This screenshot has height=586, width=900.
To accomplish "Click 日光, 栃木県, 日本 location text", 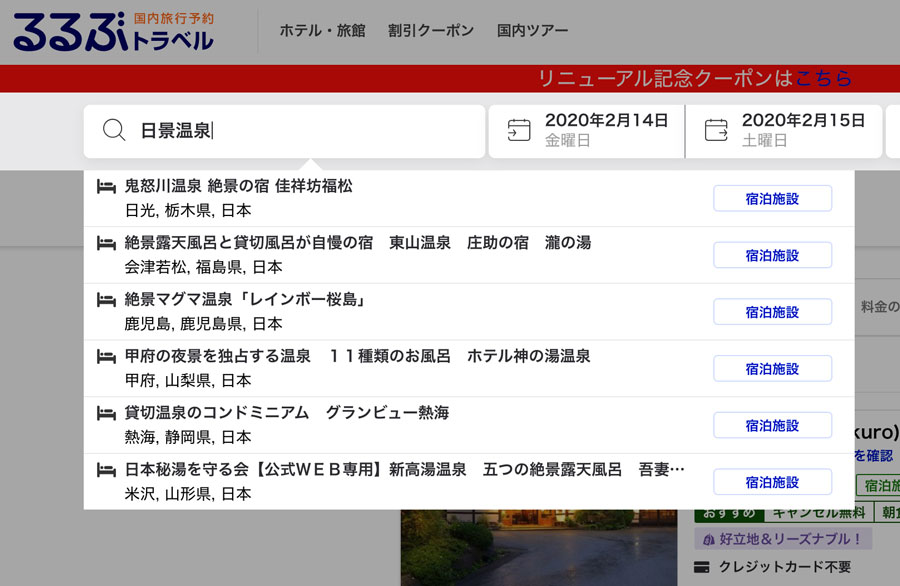I will click(188, 211).
